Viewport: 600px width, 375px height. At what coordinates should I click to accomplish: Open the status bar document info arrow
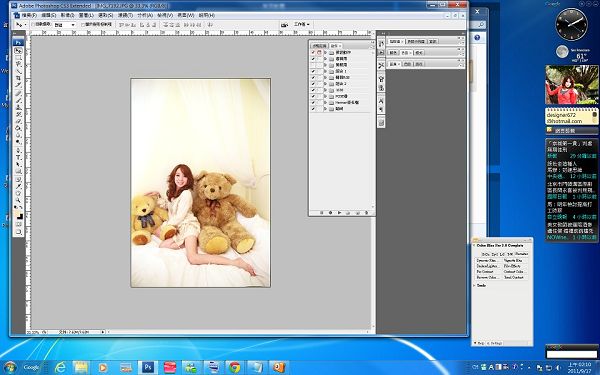[x=103, y=332]
